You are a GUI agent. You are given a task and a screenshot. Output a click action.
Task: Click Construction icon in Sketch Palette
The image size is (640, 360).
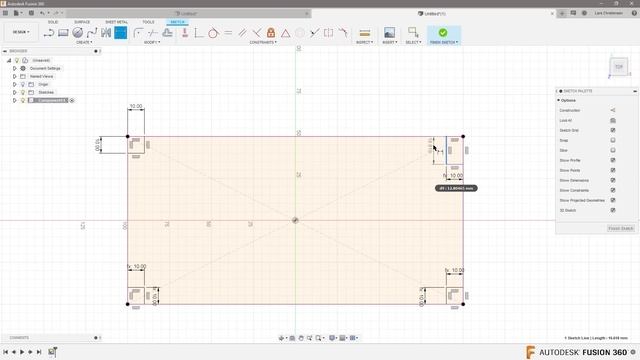[613, 110]
